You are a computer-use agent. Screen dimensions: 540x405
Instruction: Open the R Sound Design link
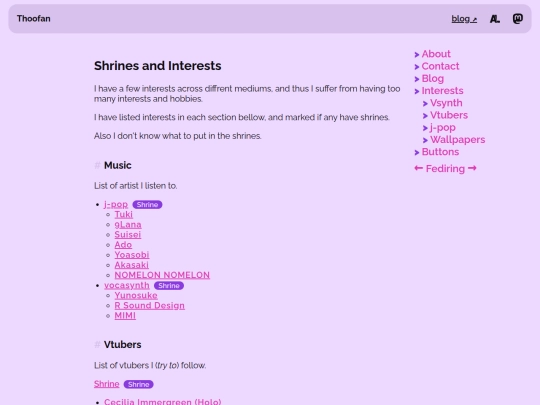[149, 305]
